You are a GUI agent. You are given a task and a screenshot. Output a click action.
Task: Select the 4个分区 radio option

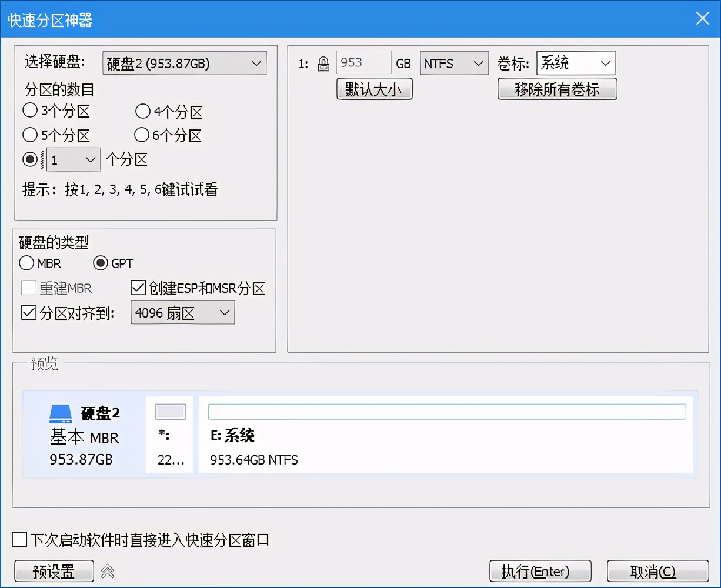click(x=142, y=111)
